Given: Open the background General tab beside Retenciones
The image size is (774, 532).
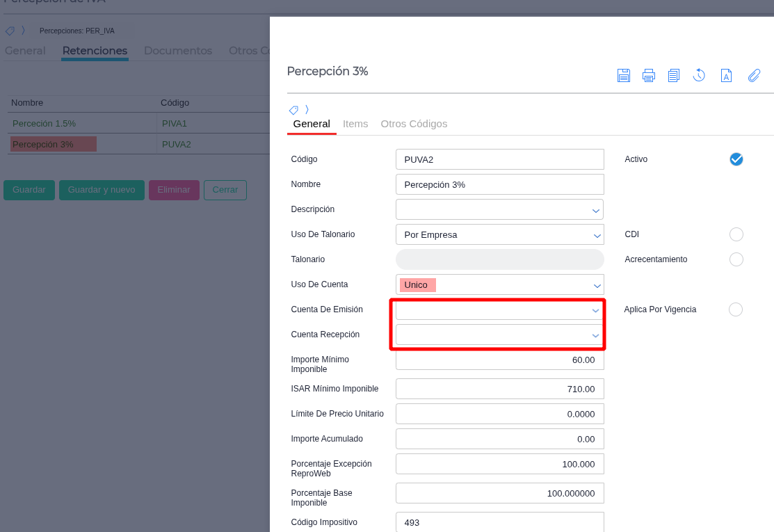Looking at the screenshot, I should 24,51.
